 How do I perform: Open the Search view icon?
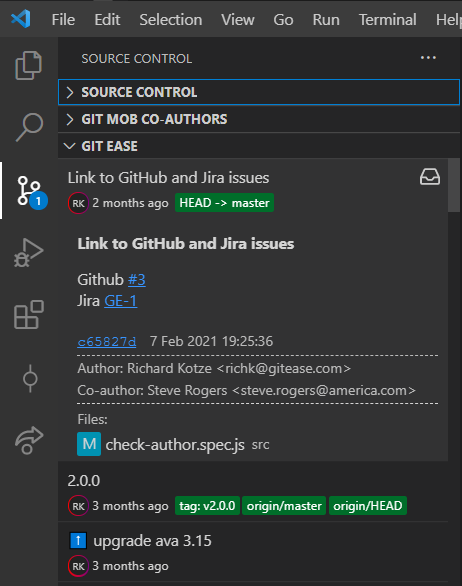[x=29, y=127]
